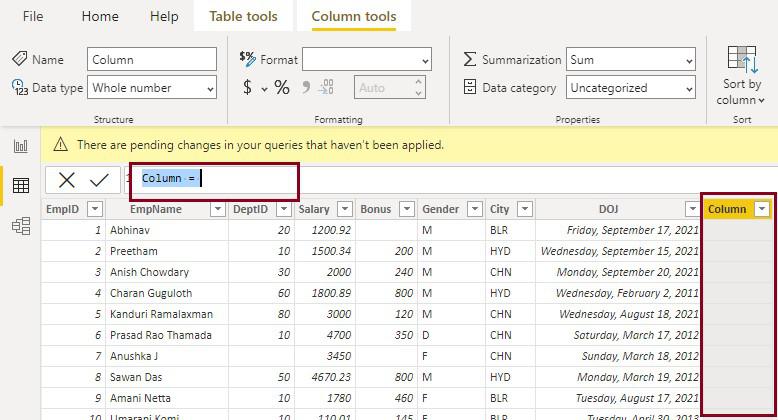Screen dimensions: 778x420
Task: Expand the Data type dropdown
Action: 152,88
